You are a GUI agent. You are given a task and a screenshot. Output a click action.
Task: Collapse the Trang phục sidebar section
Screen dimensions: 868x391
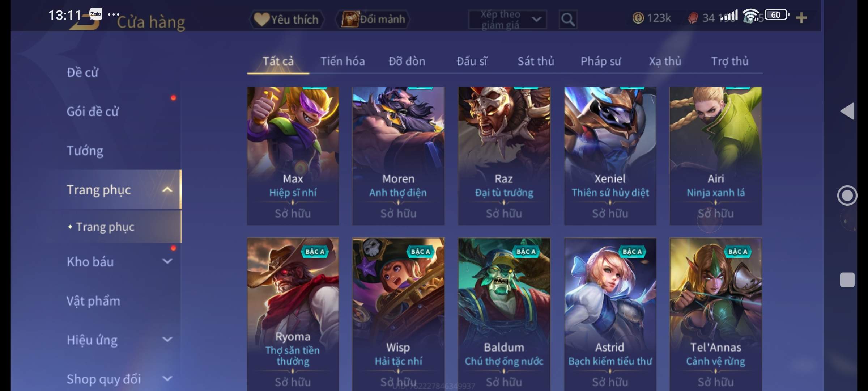click(x=167, y=189)
